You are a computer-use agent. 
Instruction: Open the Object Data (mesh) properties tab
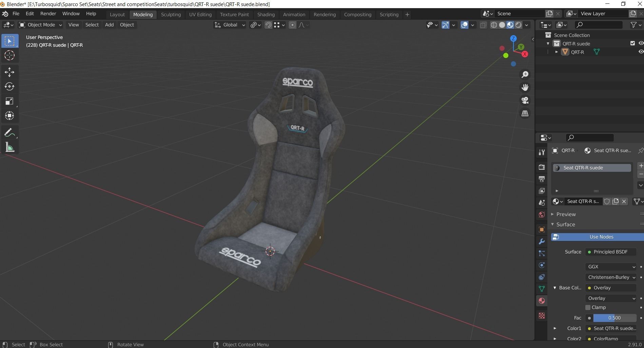(542, 289)
